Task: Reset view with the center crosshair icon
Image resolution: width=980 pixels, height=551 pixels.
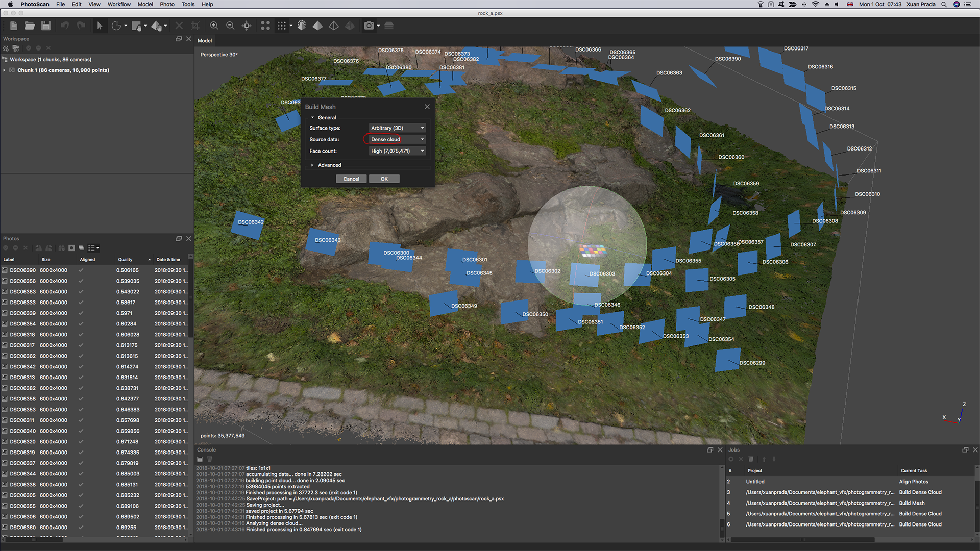Action: tap(247, 26)
